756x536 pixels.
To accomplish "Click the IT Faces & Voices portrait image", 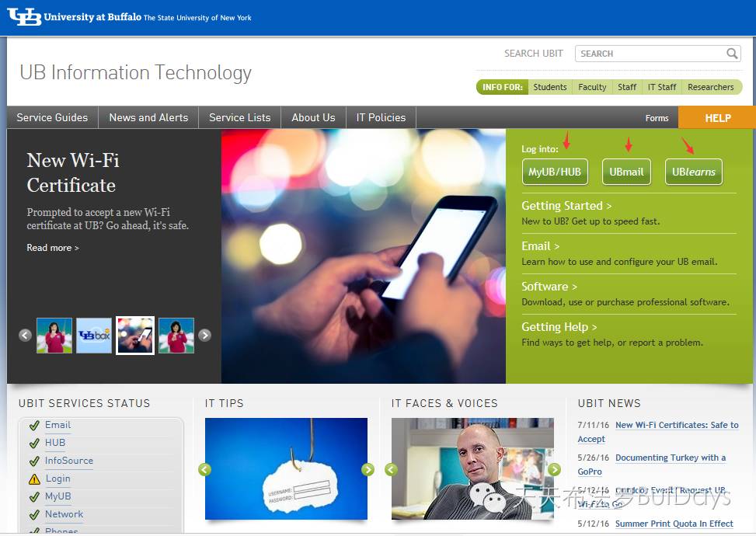I will tap(472, 468).
